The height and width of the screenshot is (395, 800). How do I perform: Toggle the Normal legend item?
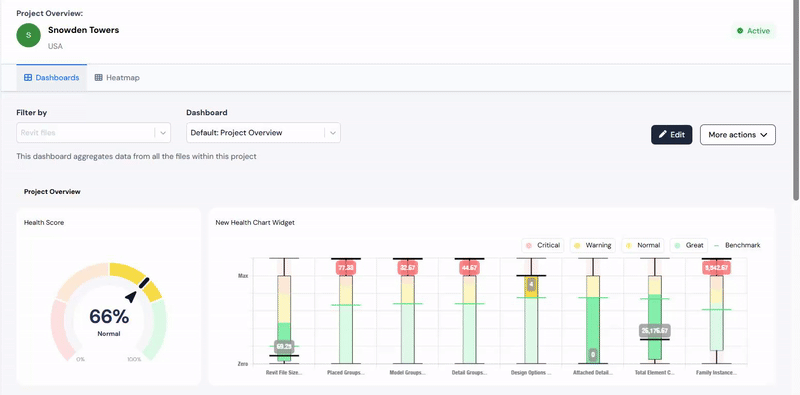click(x=643, y=245)
